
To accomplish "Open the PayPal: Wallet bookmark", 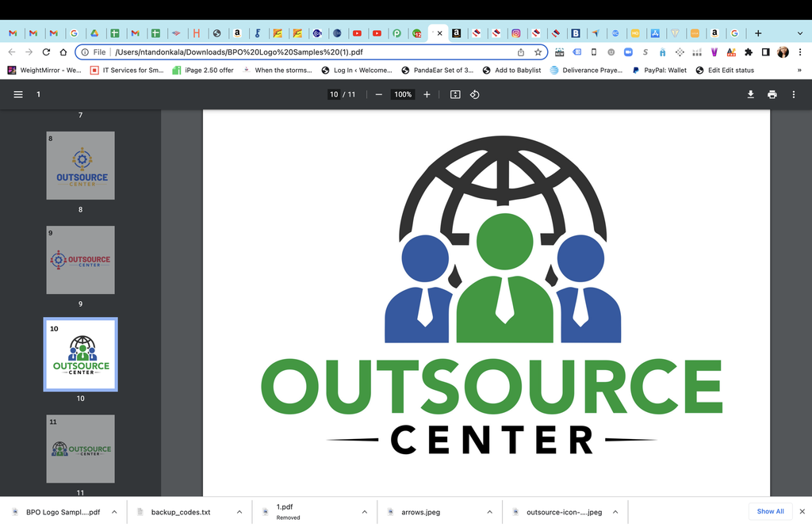I will coord(660,71).
